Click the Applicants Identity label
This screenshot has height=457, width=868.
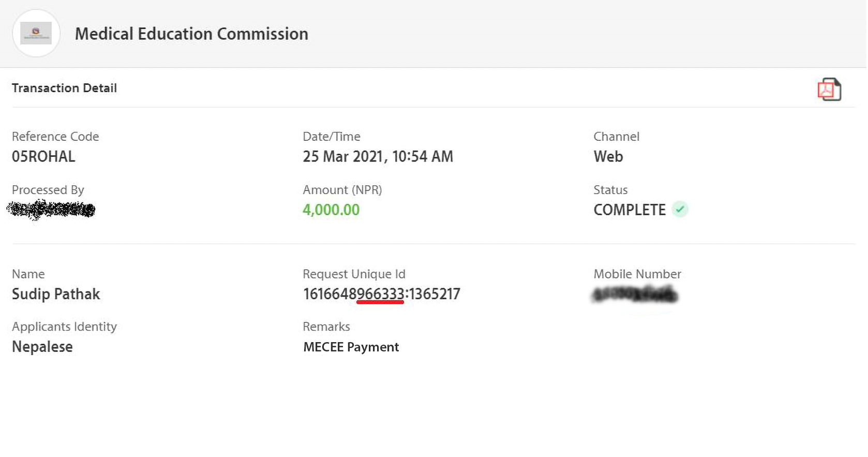64,327
